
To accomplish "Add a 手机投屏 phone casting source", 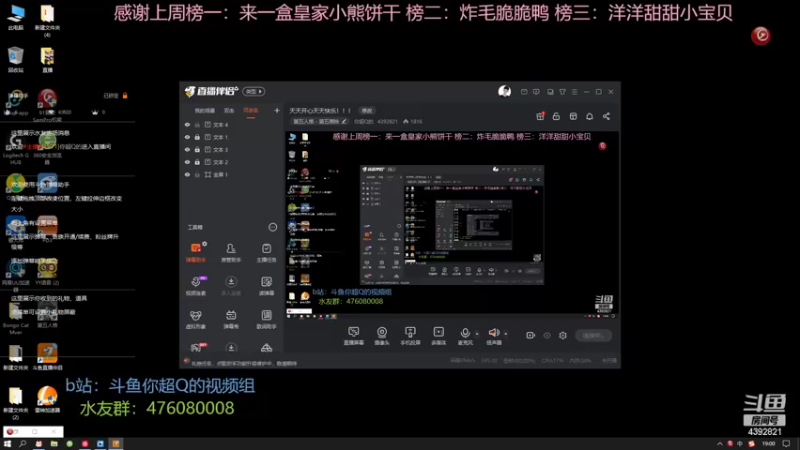I will [x=410, y=336].
